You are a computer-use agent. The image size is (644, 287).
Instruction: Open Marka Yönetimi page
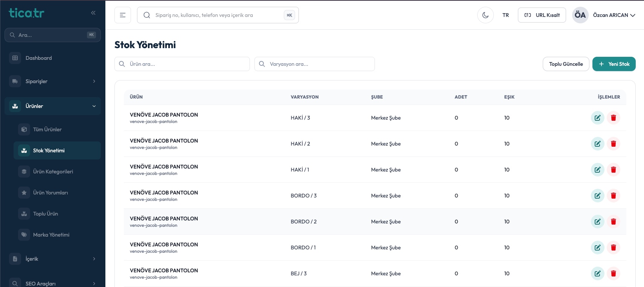[x=57, y=235]
